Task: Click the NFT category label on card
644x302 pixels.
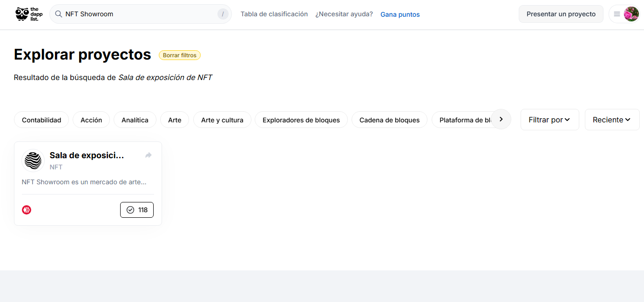Action: 56,167
